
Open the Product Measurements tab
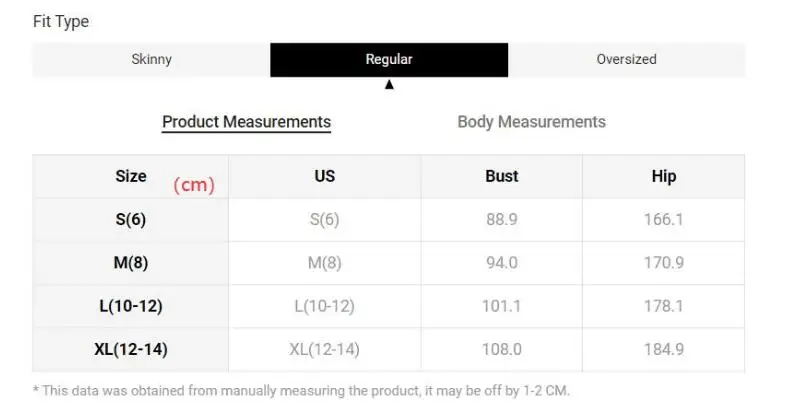[x=246, y=122]
